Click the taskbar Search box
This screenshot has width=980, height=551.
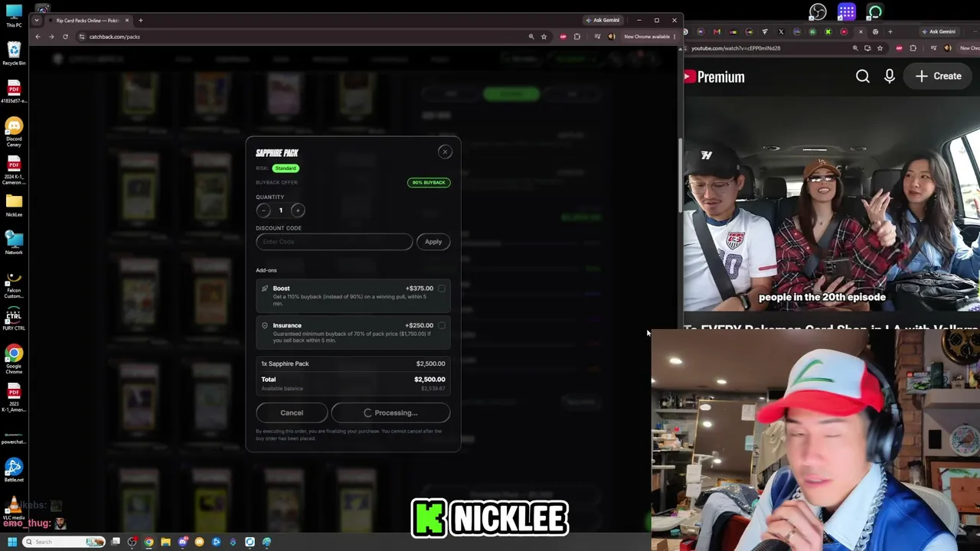[x=64, y=542]
